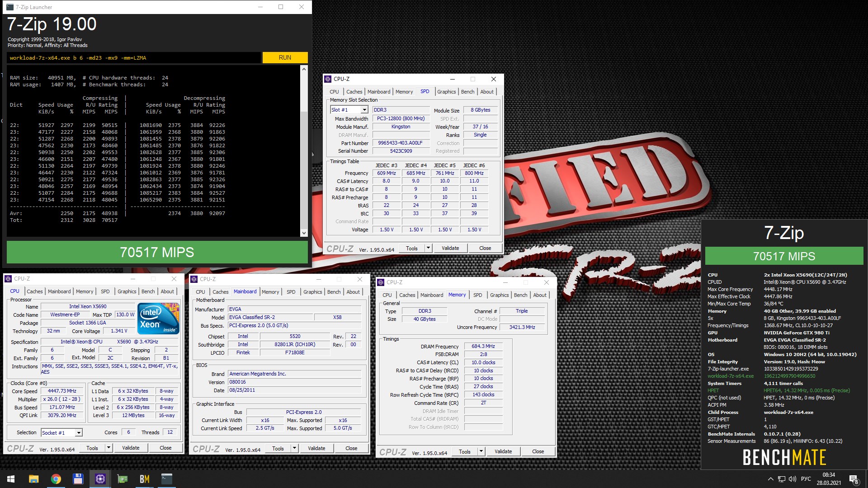Open the green chip app in taskbar
Screen dimensions: 868x488
coord(123,479)
